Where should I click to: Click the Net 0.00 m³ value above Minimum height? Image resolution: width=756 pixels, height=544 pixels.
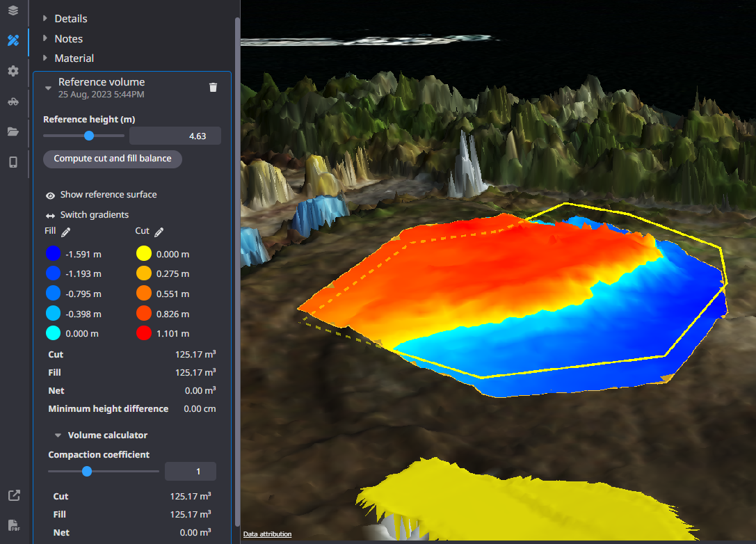(x=200, y=391)
